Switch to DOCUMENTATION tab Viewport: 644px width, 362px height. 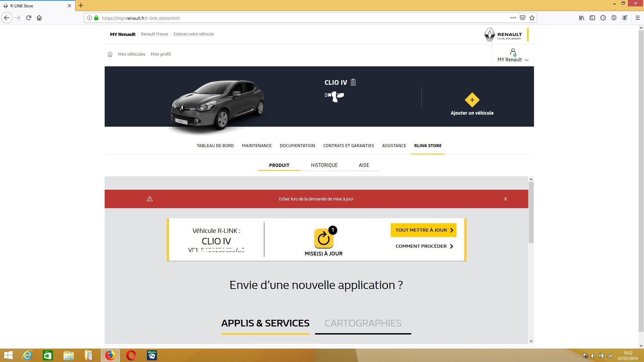point(297,146)
